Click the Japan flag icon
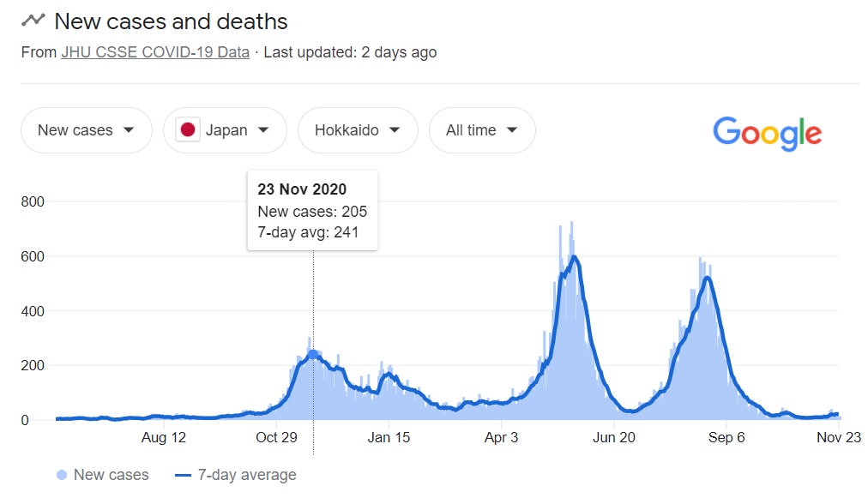The width and height of the screenshot is (868, 498). click(x=188, y=130)
